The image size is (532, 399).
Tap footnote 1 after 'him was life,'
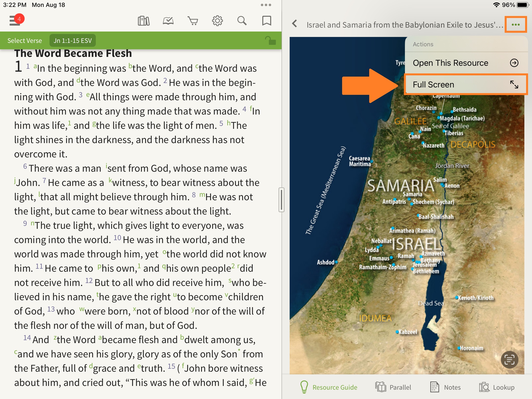(x=69, y=123)
